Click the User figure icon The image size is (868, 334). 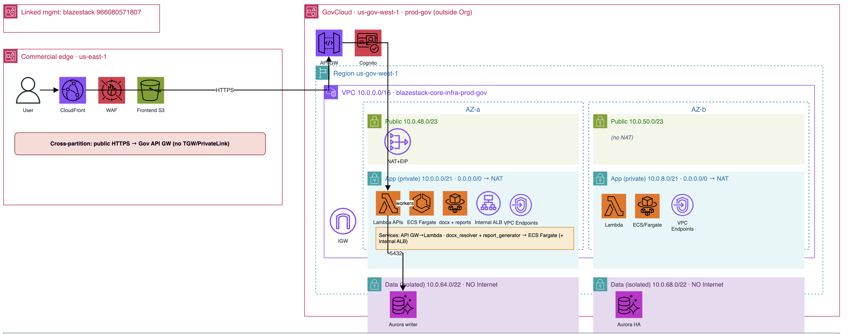[28, 90]
